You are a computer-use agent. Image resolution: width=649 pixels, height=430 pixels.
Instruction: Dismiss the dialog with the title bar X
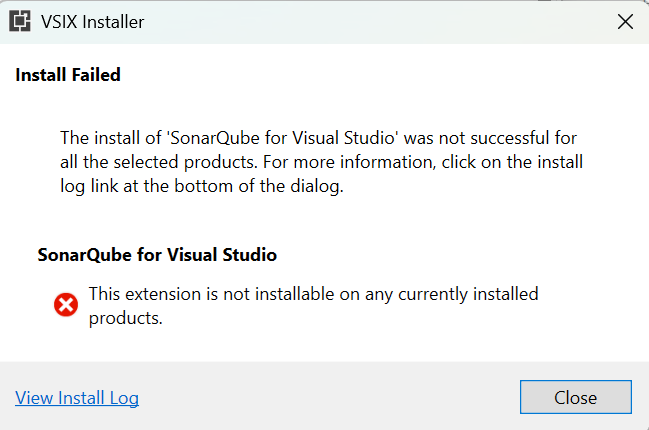coord(625,22)
